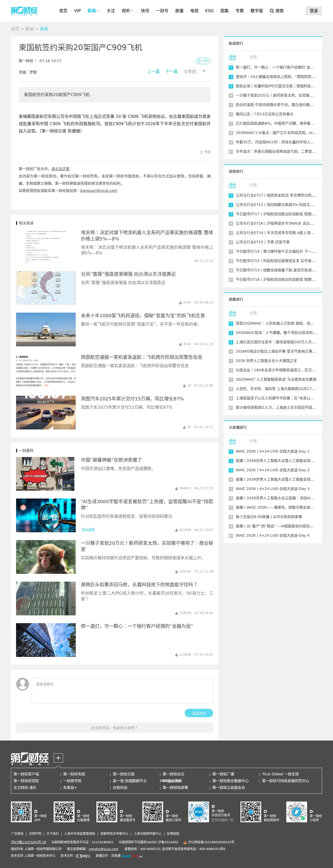Click Yicai Global 一财全球 footer link
Image resolution: width=333 pixels, height=868 pixels.
(x=280, y=774)
